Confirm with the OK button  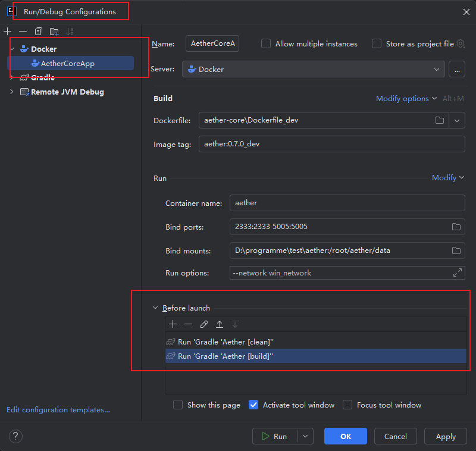346,437
